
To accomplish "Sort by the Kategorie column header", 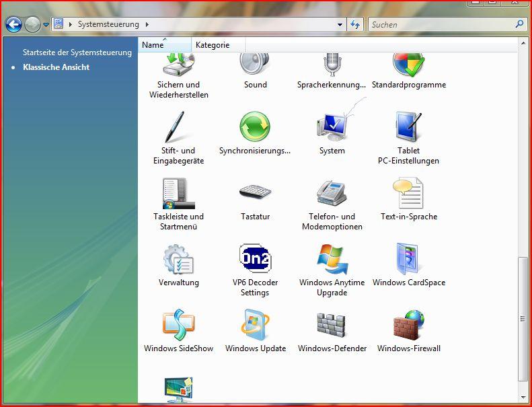I will point(219,45).
